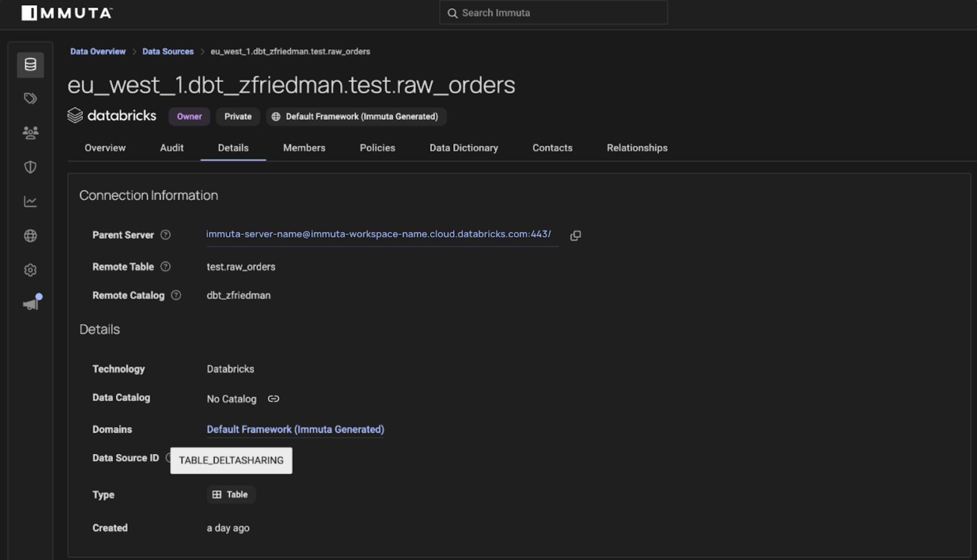Open the App Settings gear icon

tap(30, 270)
